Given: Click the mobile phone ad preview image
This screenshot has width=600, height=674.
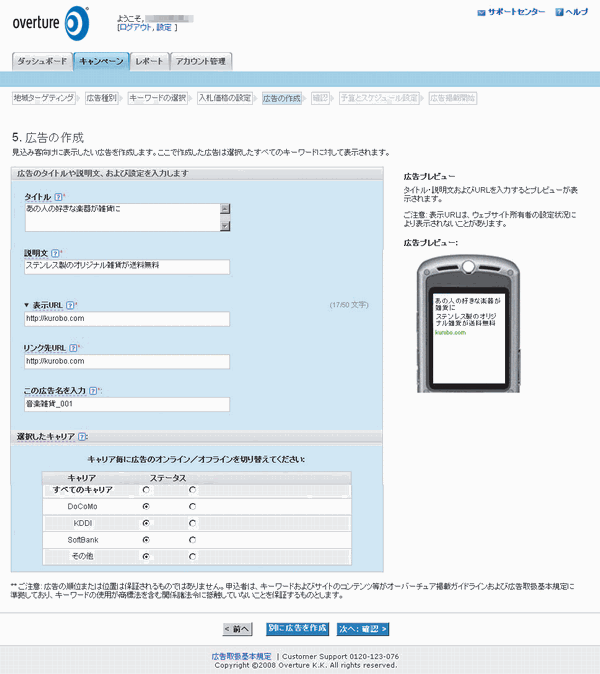Looking at the screenshot, I should coord(468,324).
